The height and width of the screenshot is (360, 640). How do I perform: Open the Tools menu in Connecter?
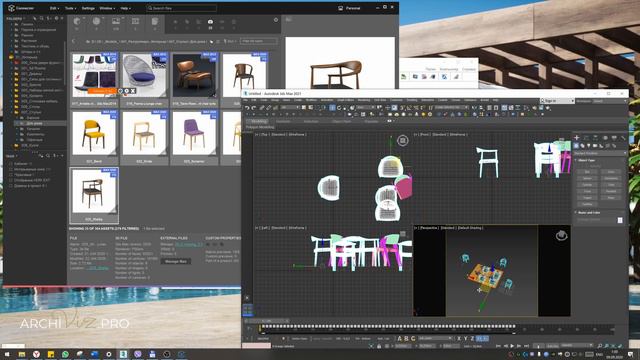70,8
